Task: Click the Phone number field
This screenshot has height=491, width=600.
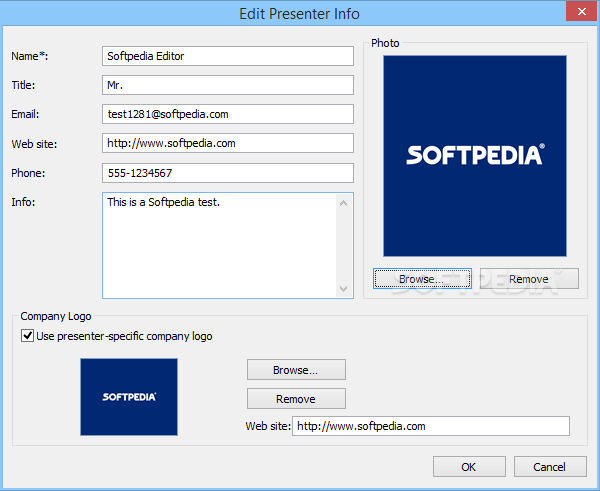Action: click(228, 173)
